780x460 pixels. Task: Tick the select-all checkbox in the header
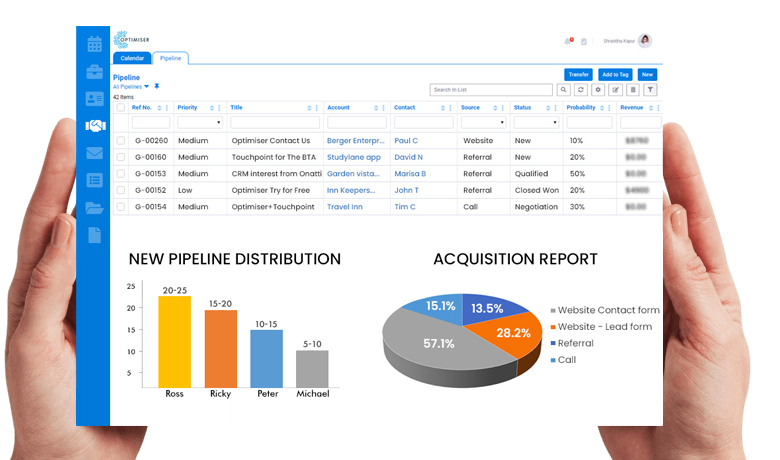121,107
